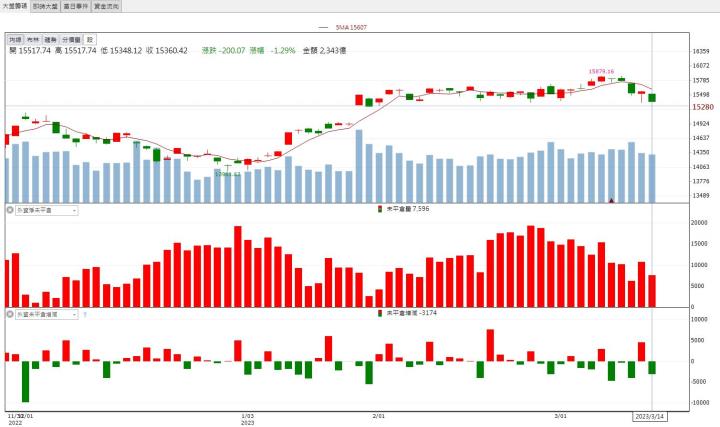The width and height of the screenshot is (720, 427).
Task: Click the 1/03 date axis label
Action: [248, 416]
